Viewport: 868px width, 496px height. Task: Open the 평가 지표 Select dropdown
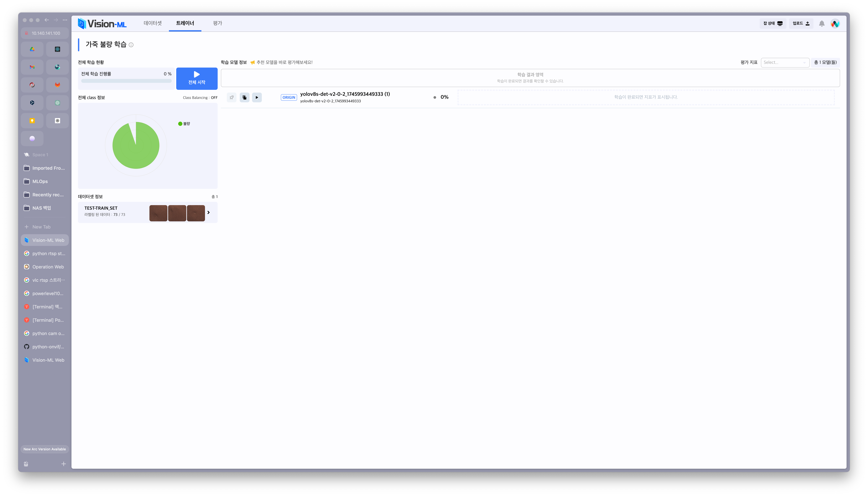[785, 62]
